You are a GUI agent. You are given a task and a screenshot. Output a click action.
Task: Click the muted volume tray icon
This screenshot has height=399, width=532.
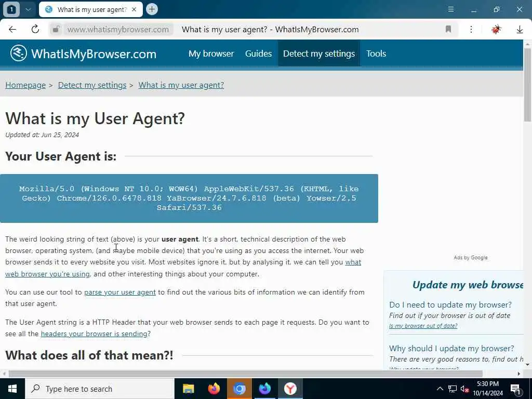tap(464, 389)
